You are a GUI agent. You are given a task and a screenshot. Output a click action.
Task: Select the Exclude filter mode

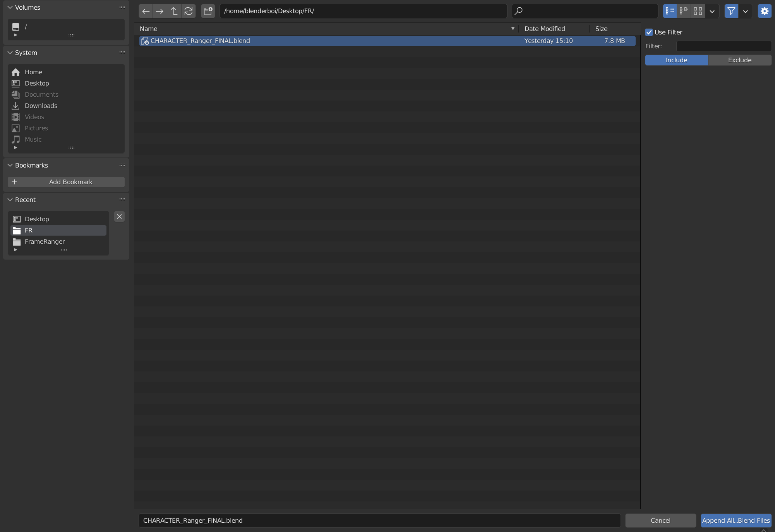[x=740, y=60]
